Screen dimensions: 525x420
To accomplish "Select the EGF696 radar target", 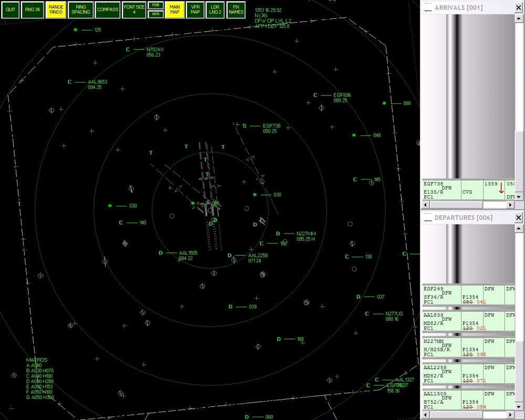I will (315, 96).
